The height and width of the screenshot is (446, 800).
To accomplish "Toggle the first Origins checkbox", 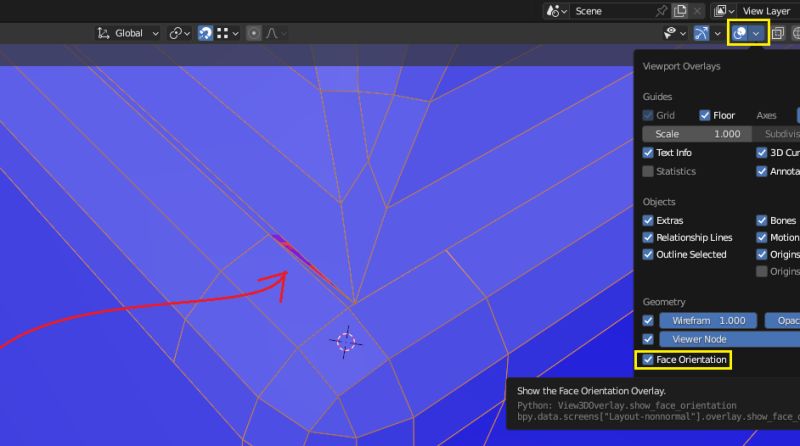I will 762,254.
